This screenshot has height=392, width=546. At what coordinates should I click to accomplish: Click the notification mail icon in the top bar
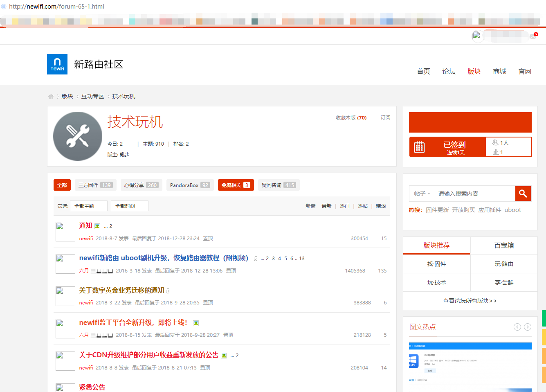pos(533,36)
